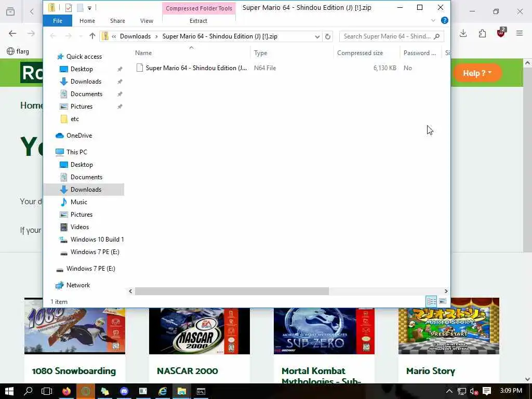Open the Help dropdown on the webpage

(x=477, y=73)
